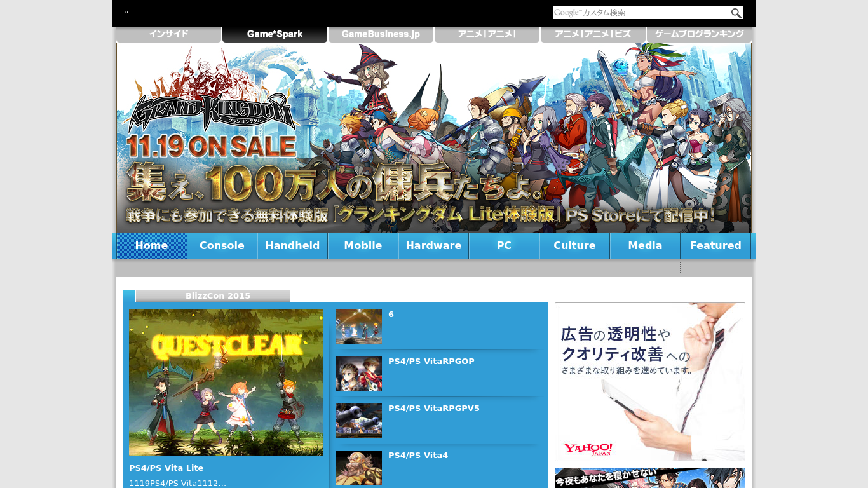Viewport: 868px width, 488px height.
Task: Open the Home navigation menu
Action: coord(151,245)
